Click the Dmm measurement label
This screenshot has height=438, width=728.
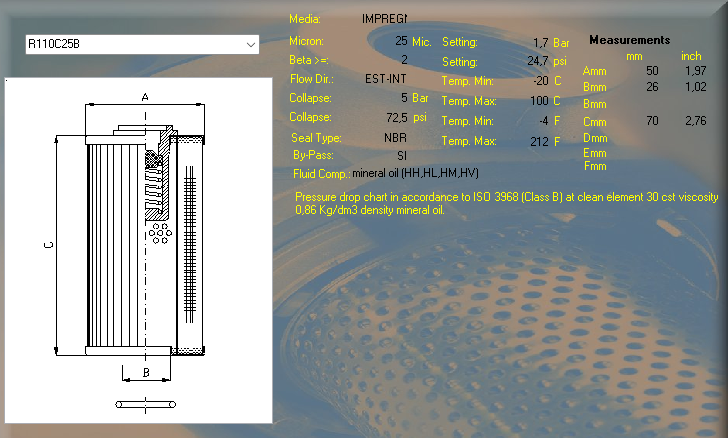(x=595, y=138)
